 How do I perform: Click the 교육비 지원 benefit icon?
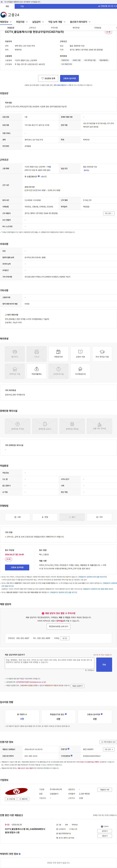click(80, 354)
